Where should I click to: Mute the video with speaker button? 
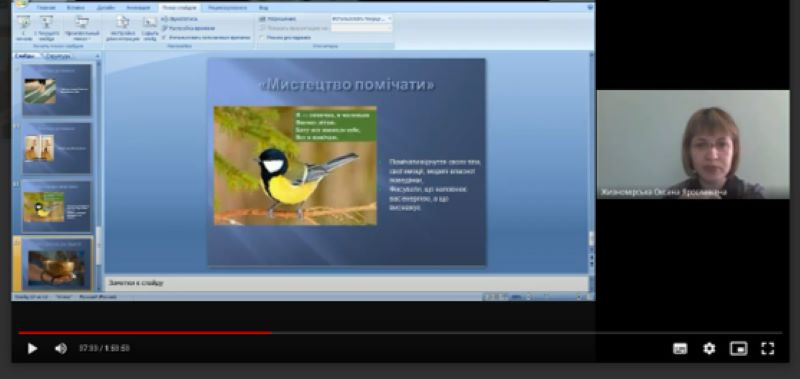[61, 348]
